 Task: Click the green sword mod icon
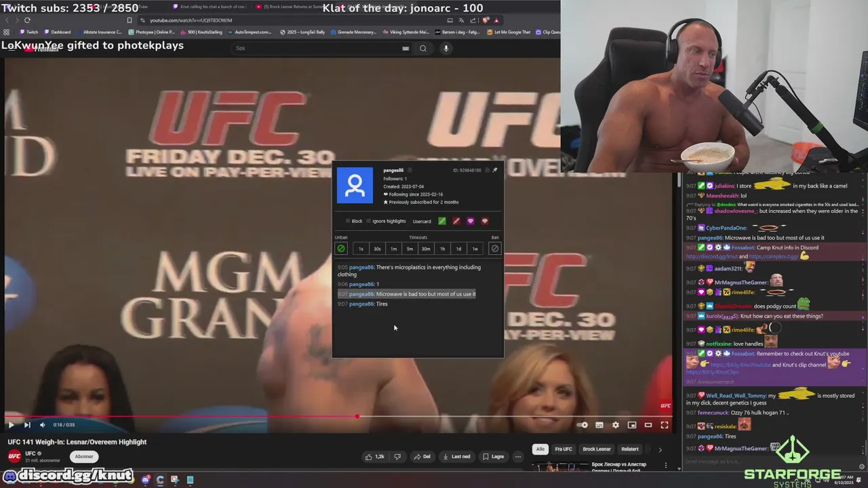pos(442,221)
